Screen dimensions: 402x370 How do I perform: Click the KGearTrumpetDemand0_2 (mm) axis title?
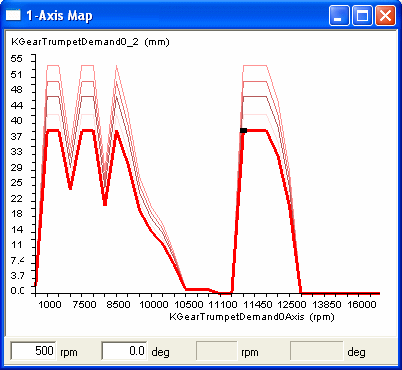[90, 42]
